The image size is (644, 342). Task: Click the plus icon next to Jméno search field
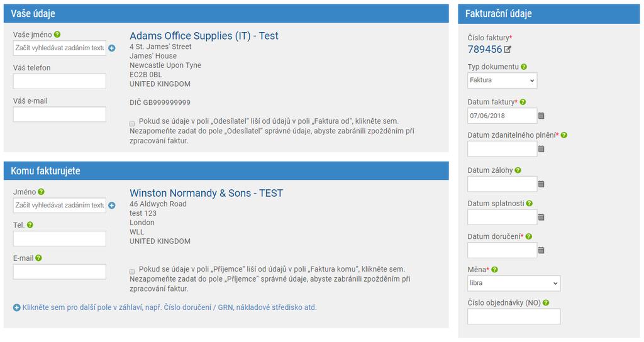(x=112, y=206)
